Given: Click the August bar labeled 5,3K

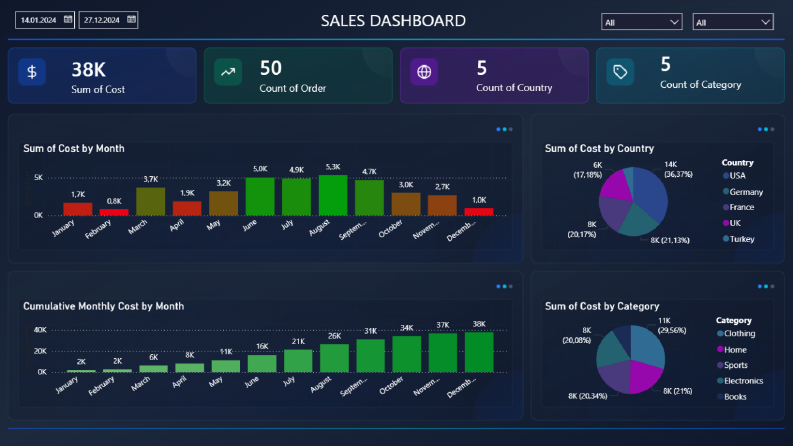Looking at the screenshot, I should [x=333, y=195].
